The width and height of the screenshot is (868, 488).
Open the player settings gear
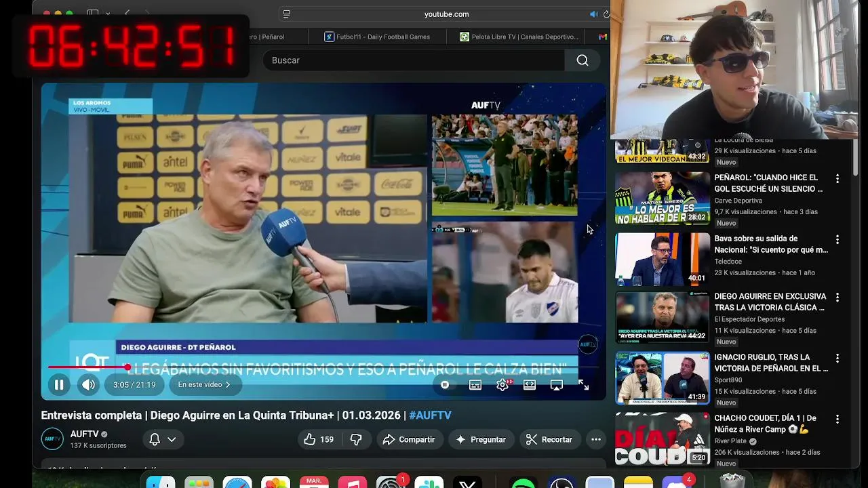pos(502,385)
